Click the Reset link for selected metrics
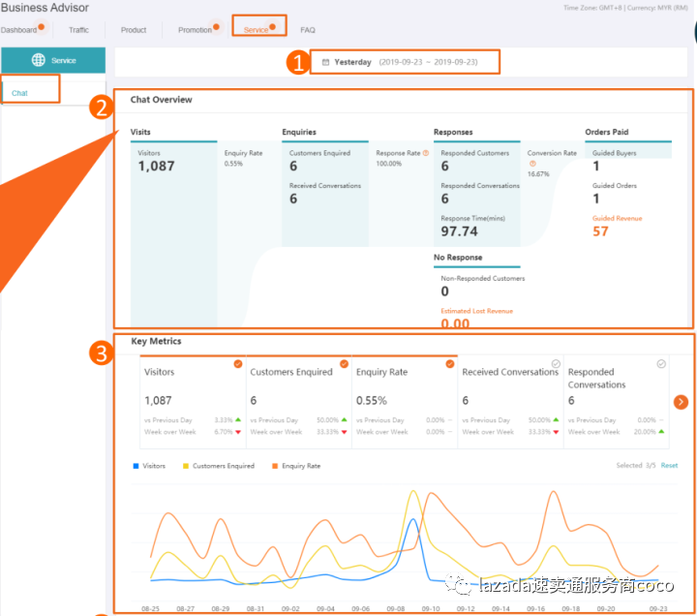This screenshot has width=697, height=616. click(669, 465)
